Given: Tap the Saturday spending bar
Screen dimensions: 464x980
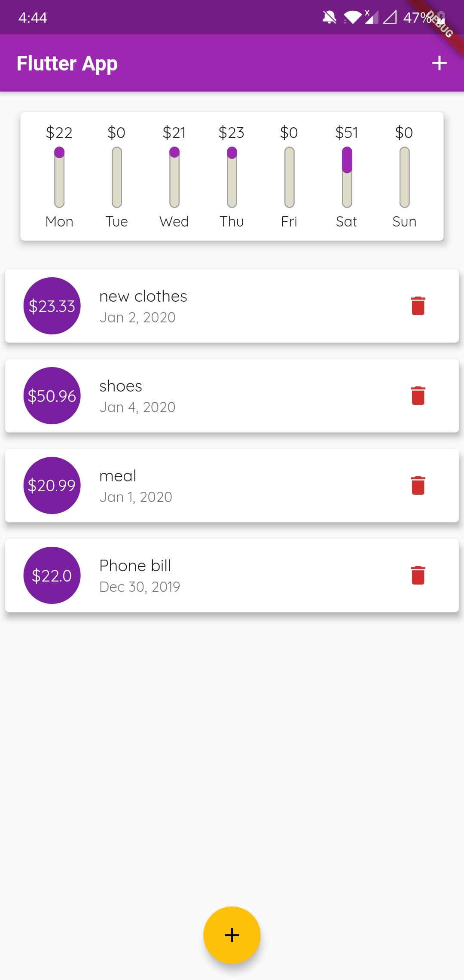Looking at the screenshot, I should click(347, 177).
